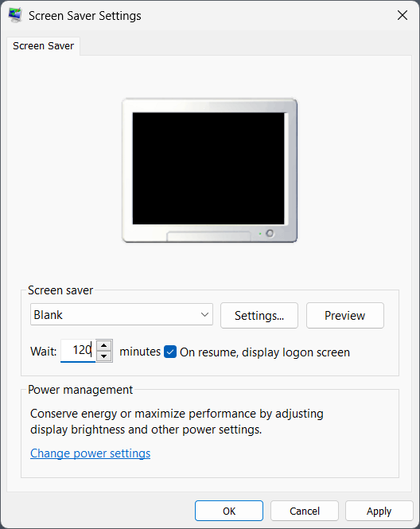Image resolution: width=420 pixels, height=529 pixels.
Task: Select the Screen Saver tab
Action: (x=43, y=46)
